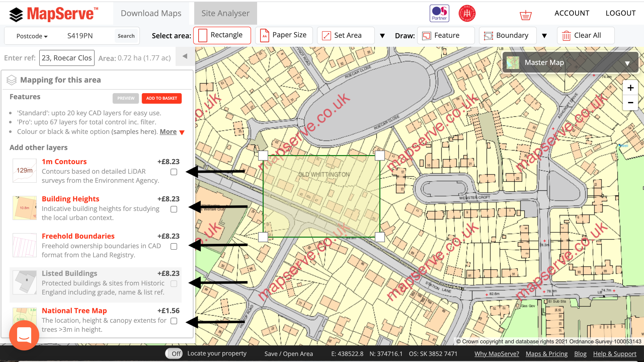Click the Set Area tool

tap(345, 35)
